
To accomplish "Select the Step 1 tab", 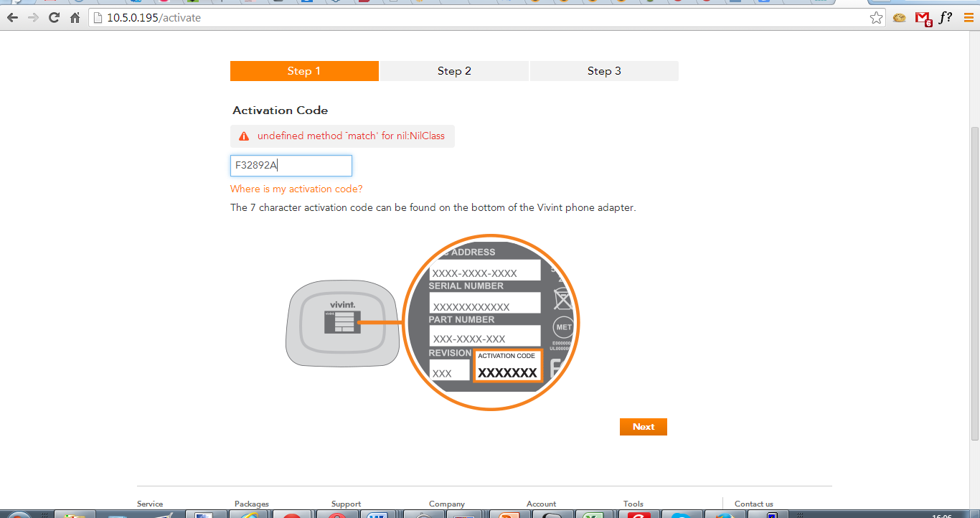I will pos(304,71).
